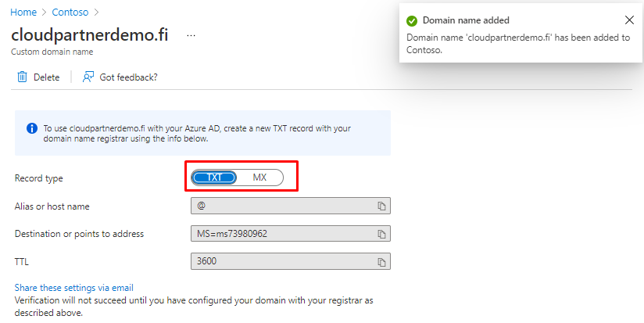Copy the Destination address value
This screenshot has height=323, width=644.
382,234
